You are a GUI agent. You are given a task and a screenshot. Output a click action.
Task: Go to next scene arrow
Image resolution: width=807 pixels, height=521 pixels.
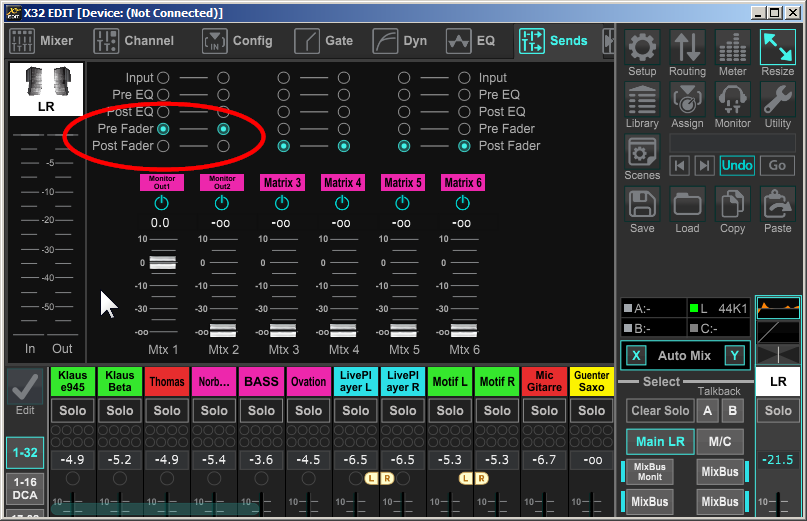704,166
